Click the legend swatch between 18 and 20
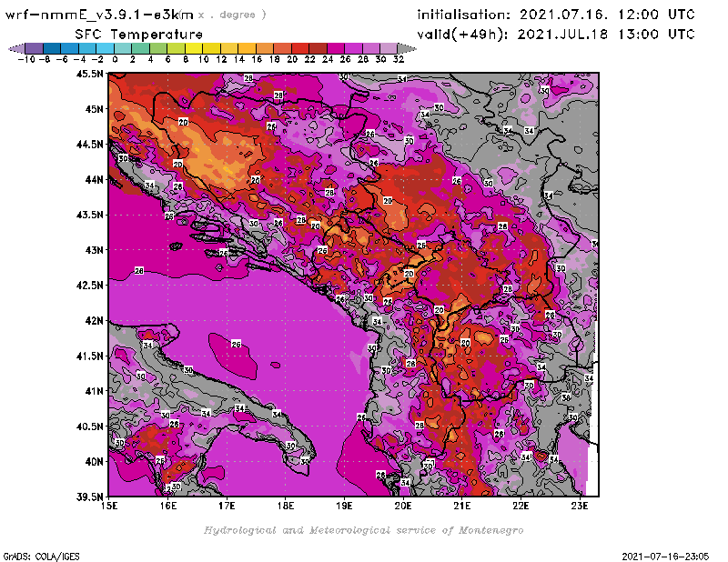The width and height of the screenshot is (728, 562). pyautogui.click(x=282, y=48)
